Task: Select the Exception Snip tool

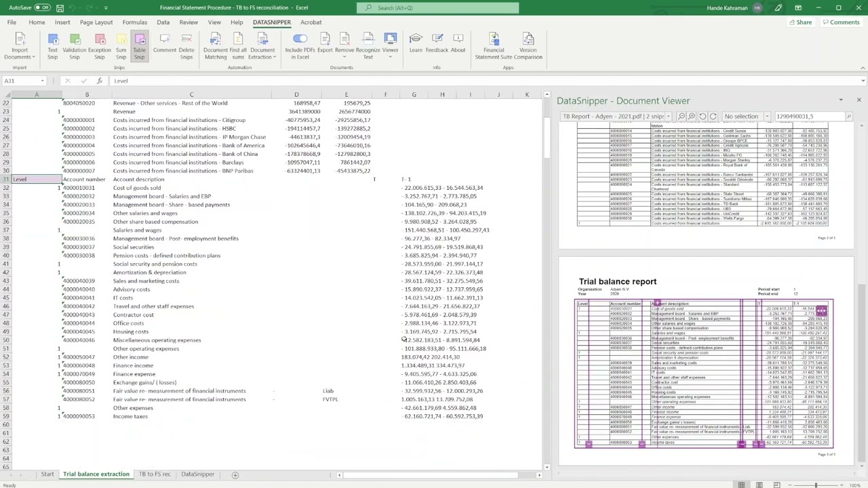Action: point(99,46)
